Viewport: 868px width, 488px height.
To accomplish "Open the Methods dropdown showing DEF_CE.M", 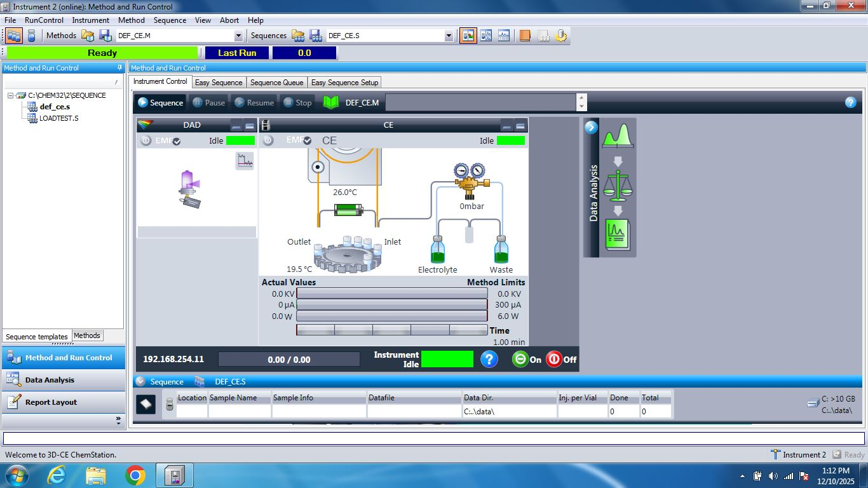I will [238, 36].
